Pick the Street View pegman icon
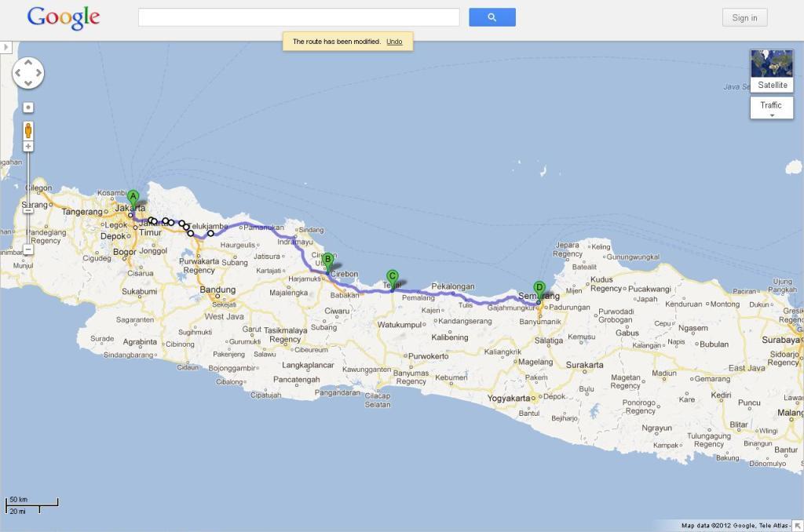Image resolution: width=804 pixels, height=532 pixels. click(x=28, y=131)
